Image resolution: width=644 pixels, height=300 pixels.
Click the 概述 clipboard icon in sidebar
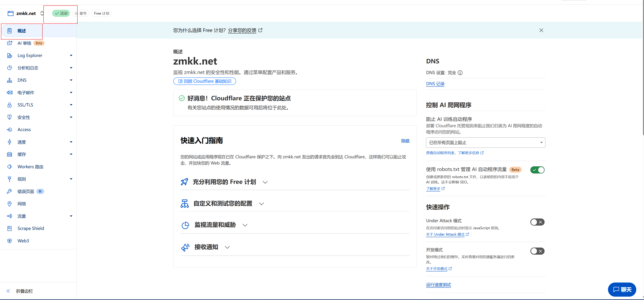[x=9, y=31]
